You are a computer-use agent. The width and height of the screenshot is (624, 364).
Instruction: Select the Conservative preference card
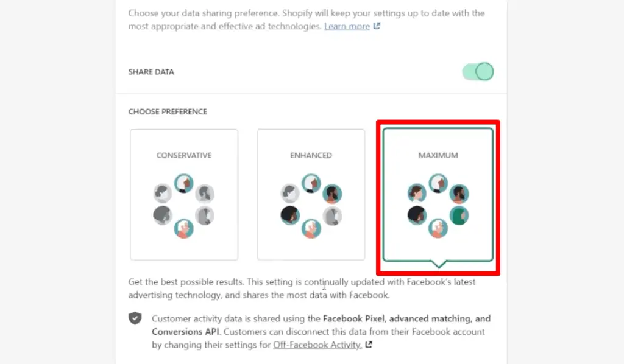(183, 195)
